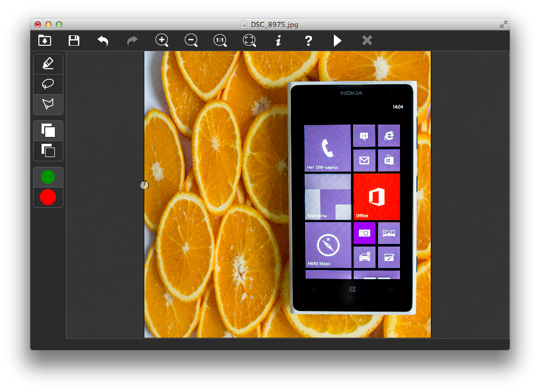Image resolution: width=540 pixels, height=392 pixels.
Task: Click the red Office tile in photo
Action: pos(377,197)
